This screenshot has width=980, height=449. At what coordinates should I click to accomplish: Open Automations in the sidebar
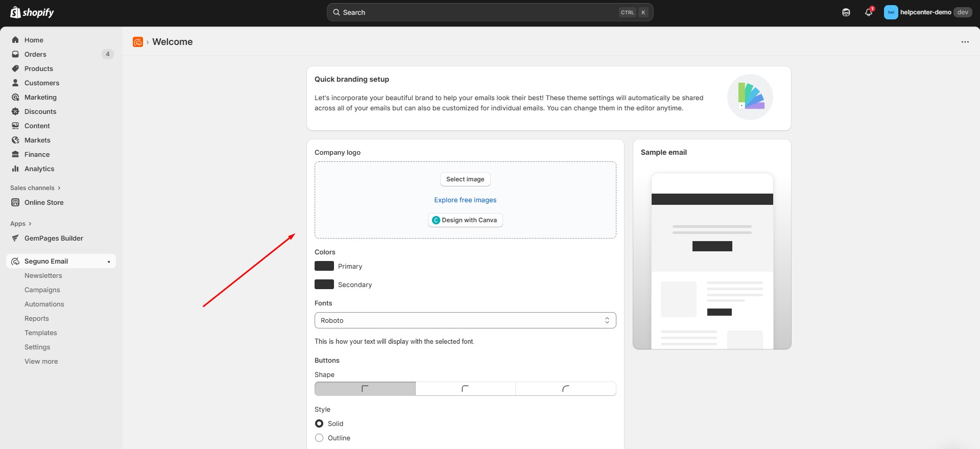44,304
